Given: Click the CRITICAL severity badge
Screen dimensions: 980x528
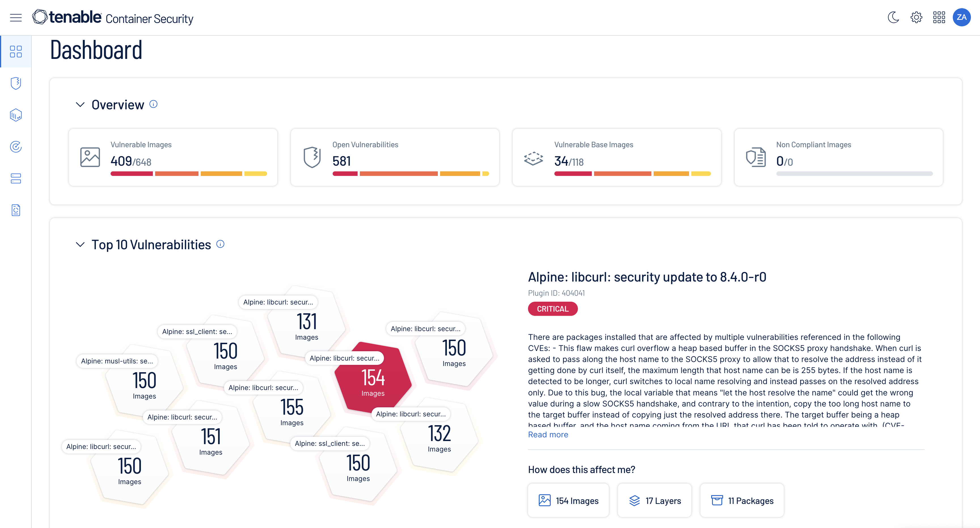Looking at the screenshot, I should pos(552,309).
